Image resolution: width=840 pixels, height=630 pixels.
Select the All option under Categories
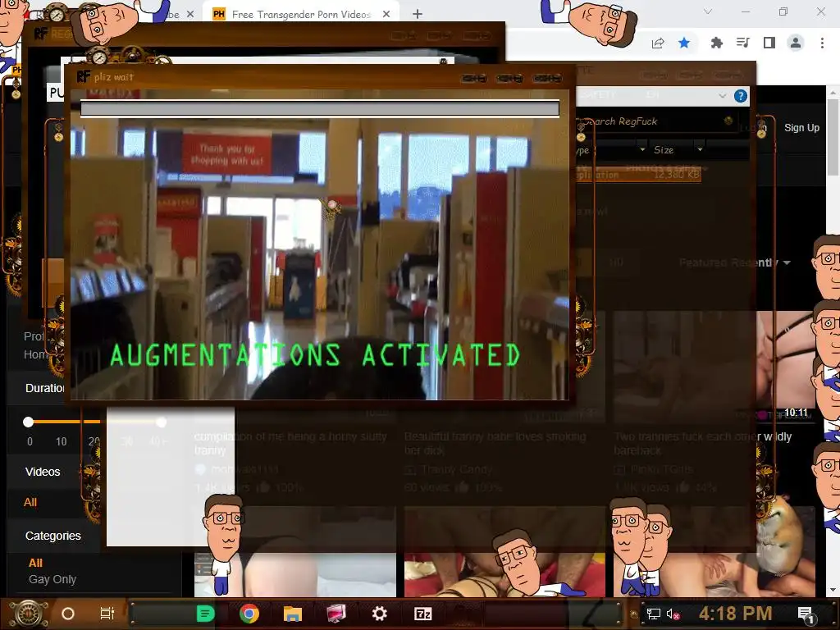coord(35,563)
